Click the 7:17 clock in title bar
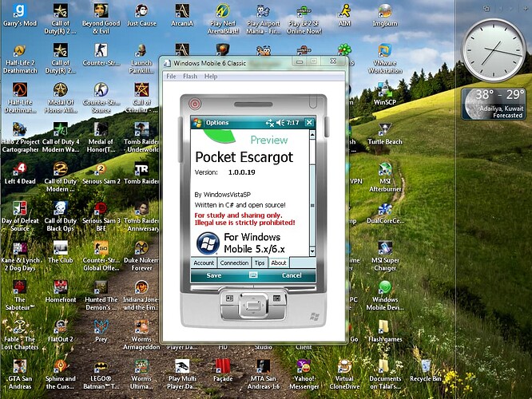Image resolution: width=532 pixels, height=399 pixels. point(293,123)
